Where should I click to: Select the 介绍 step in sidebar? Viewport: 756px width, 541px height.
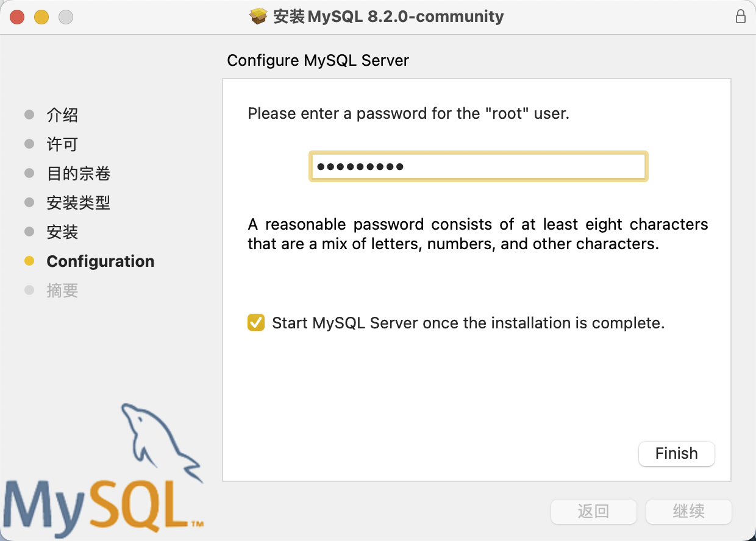[x=62, y=115]
